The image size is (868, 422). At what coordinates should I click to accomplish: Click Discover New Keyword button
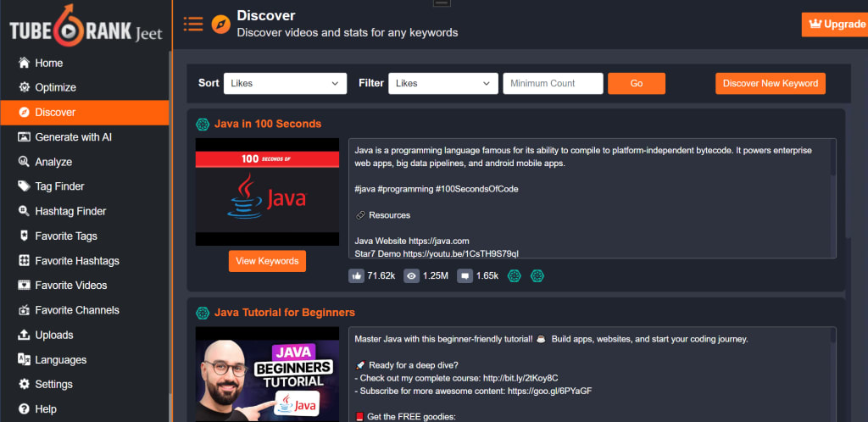(770, 84)
